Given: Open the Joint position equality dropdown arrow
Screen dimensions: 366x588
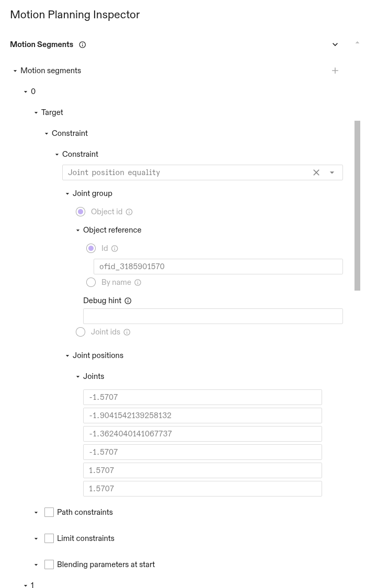Looking at the screenshot, I should pyautogui.click(x=332, y=172).
